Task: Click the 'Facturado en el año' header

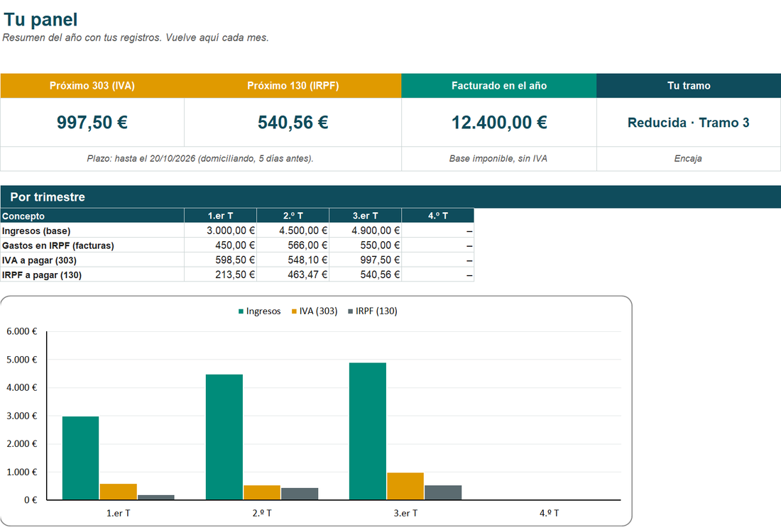Action: 499,86
